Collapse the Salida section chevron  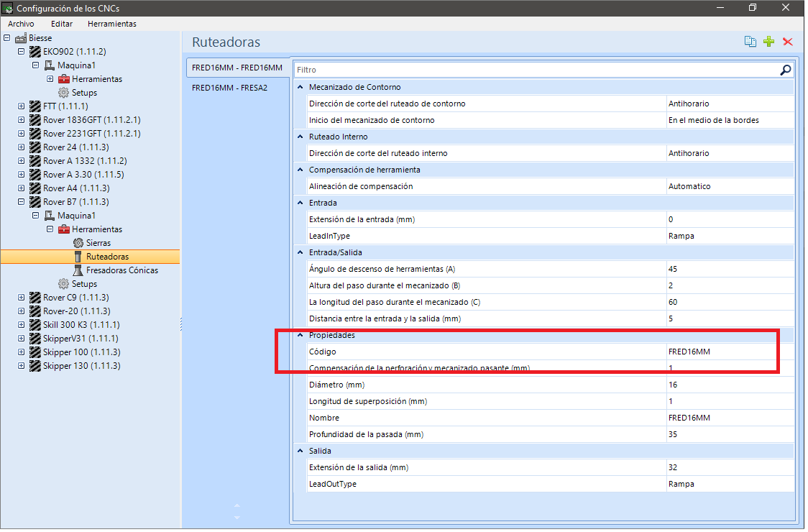coord(300,451)
